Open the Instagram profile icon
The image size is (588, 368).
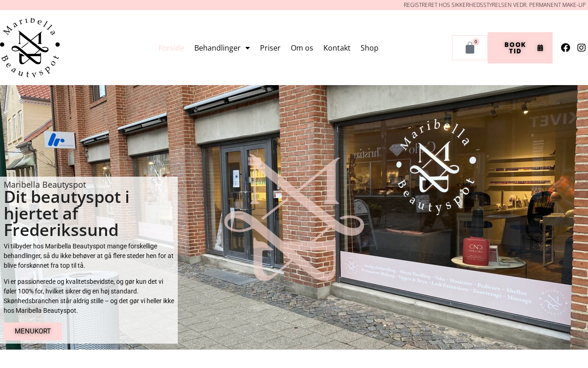pos(582,47)
